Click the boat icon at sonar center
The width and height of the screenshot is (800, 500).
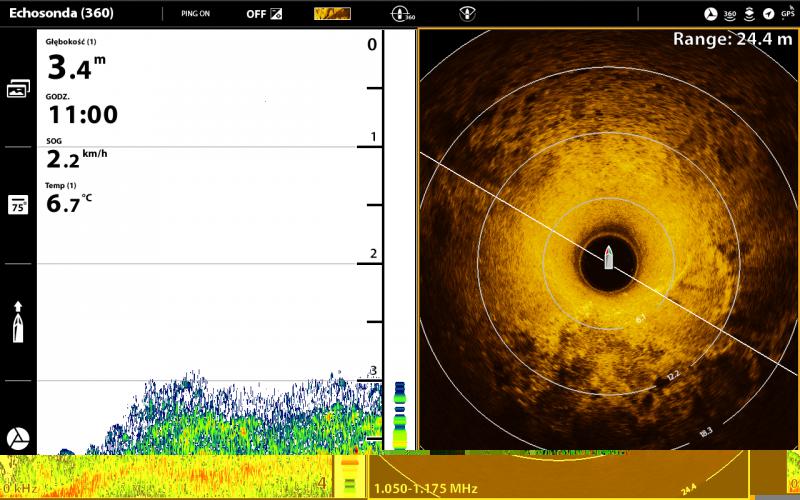pos(608,258)
